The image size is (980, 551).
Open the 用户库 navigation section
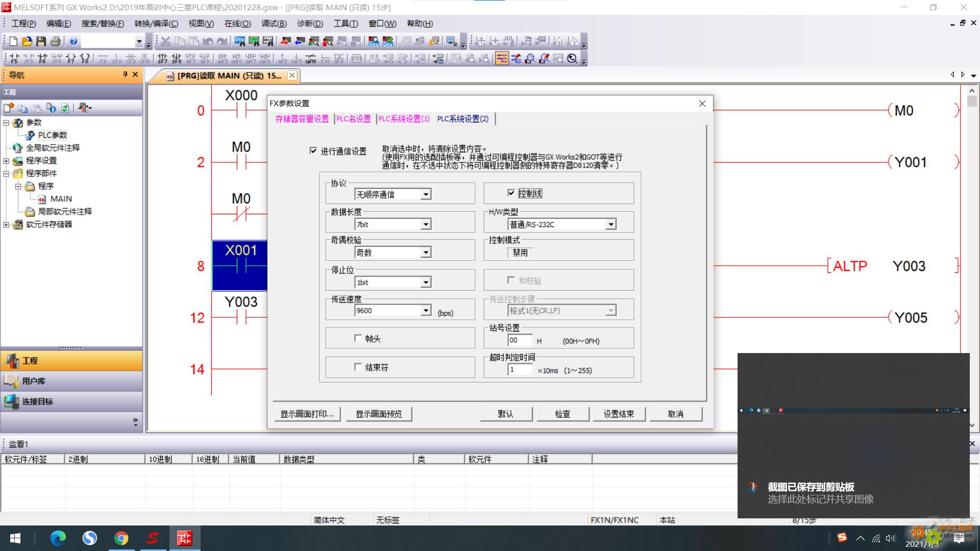coord(71,381)
